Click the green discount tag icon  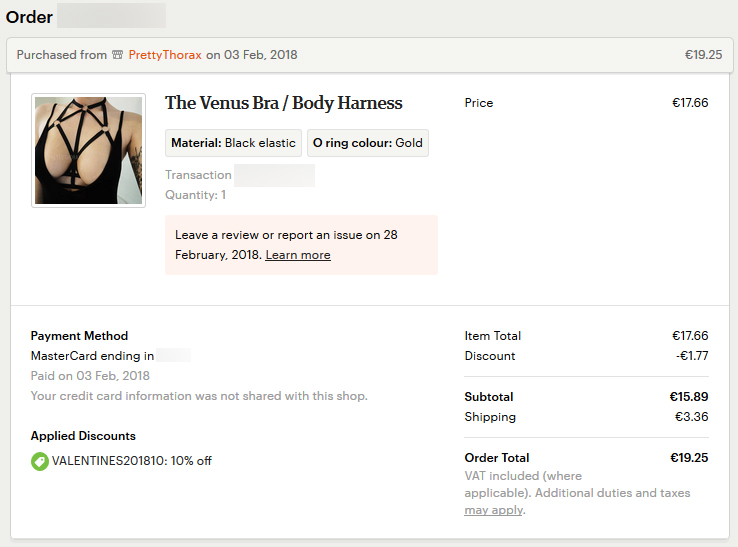pyautogui.click(x=40, y=461)
